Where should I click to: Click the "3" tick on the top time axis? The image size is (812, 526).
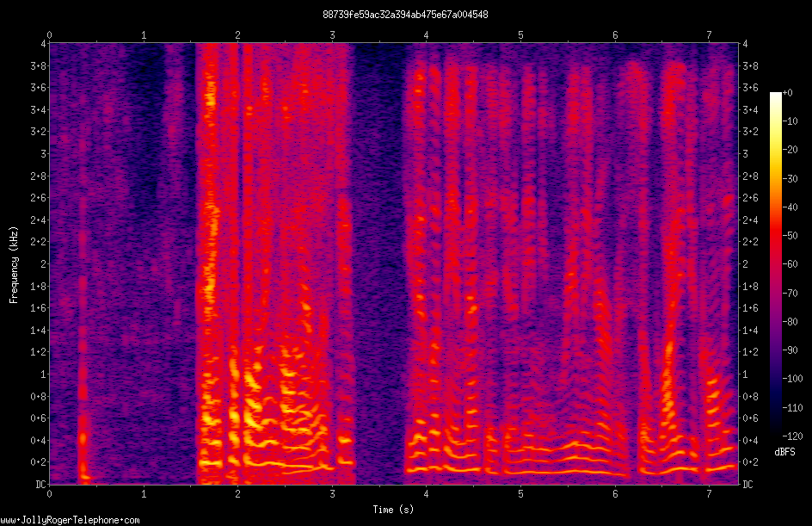tap(332, 35)
